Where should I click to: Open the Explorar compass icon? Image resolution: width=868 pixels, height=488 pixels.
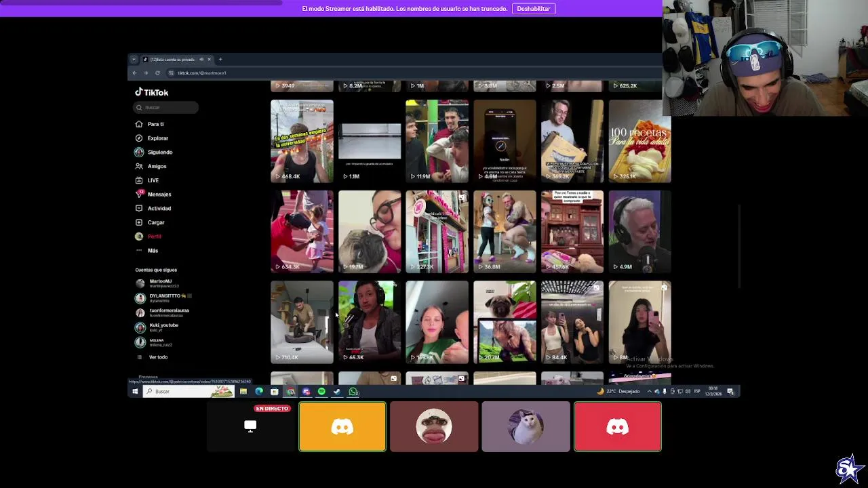click(139, 138)
